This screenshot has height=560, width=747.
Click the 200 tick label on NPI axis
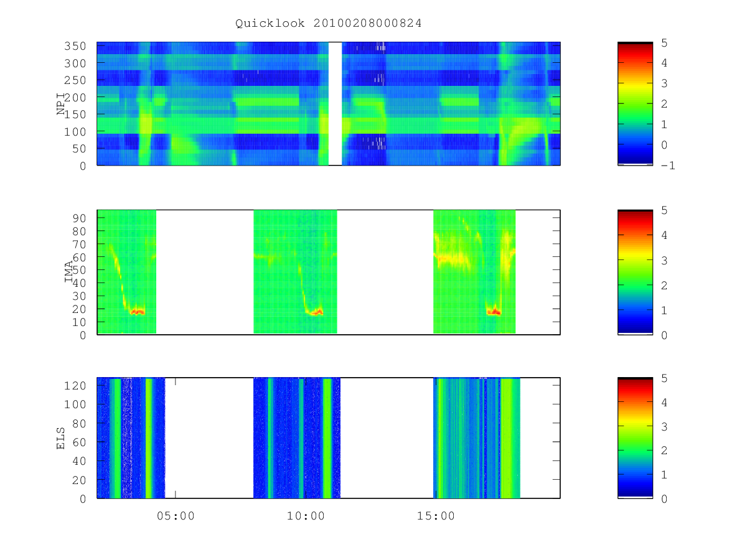pyautogui.click(x=77, y=98)
